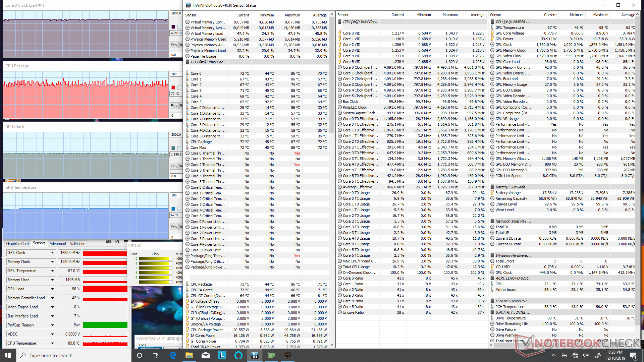Click Fit y on the GPU Clock graph
Viewport: 644px width, 362px height.
[x=174, y=166]
